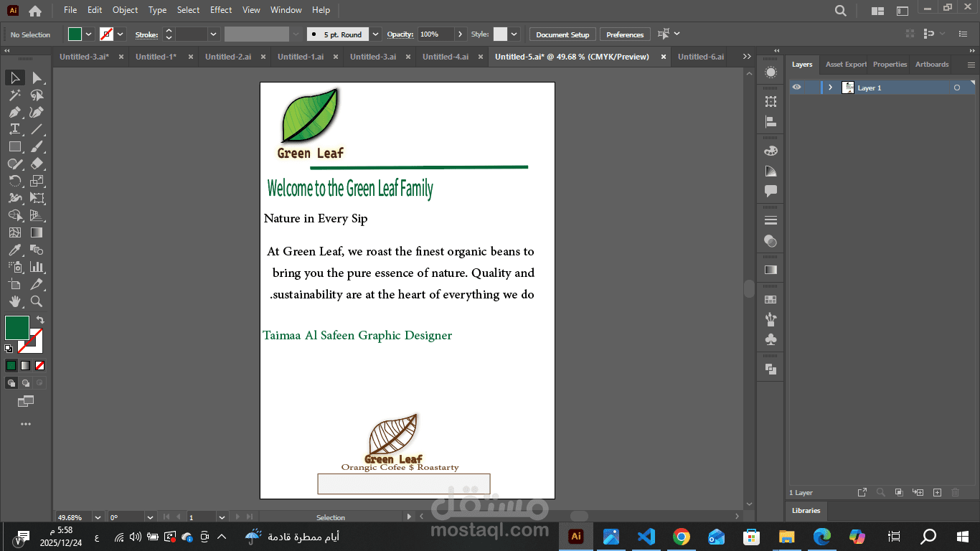The width and height of the screenshot is (980, 551).
Task: Open the Window menu
Action: pyautogui.click(x=286, y=10)
